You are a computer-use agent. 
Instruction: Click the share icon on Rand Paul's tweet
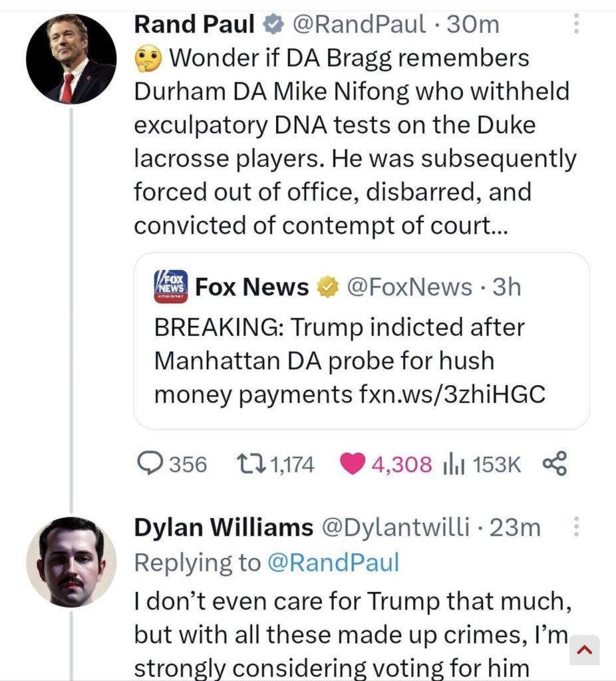tap(554, 464)
